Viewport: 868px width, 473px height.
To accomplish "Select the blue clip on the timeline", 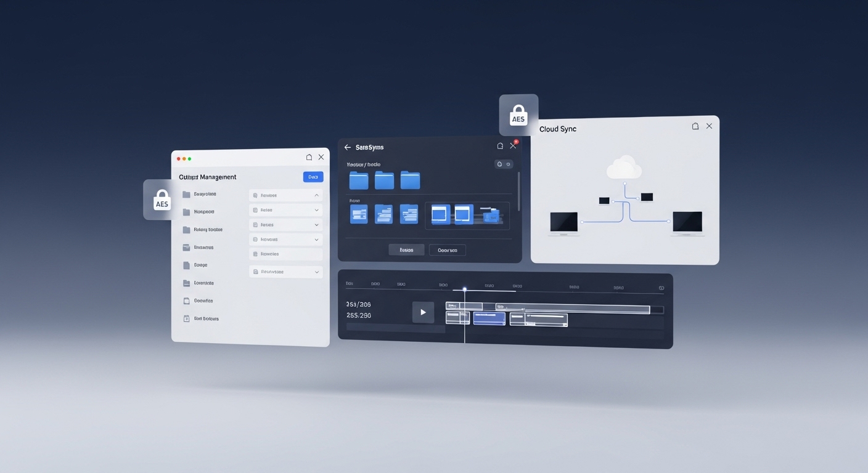I will click(489, 318).
